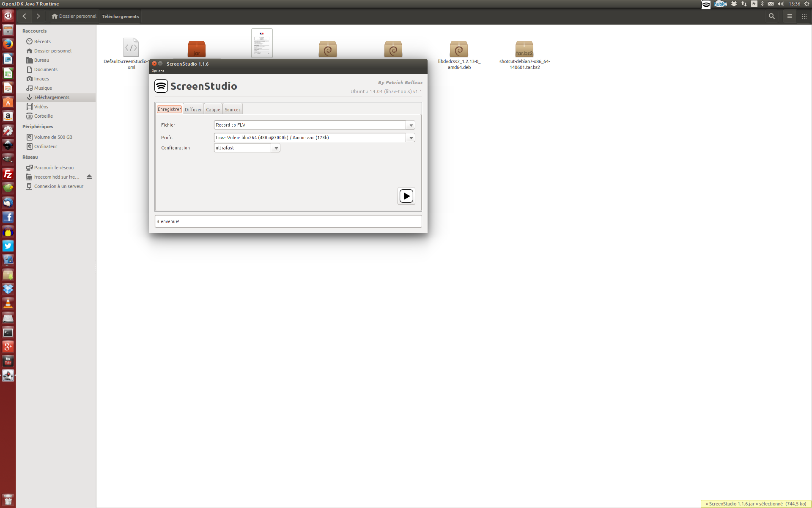Select the document thumbnail file
The width and height of the screenshot is (812, 508).
(262, 43)
